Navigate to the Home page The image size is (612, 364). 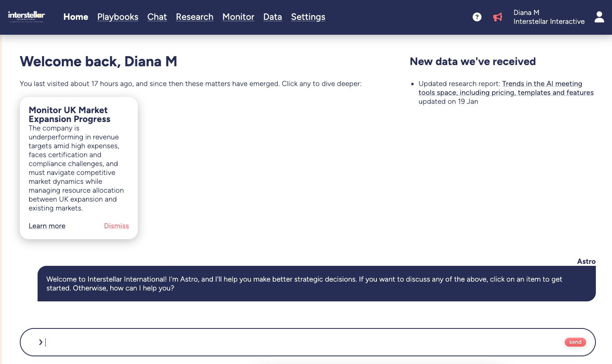pyautogui.click(x=76, y=17)
